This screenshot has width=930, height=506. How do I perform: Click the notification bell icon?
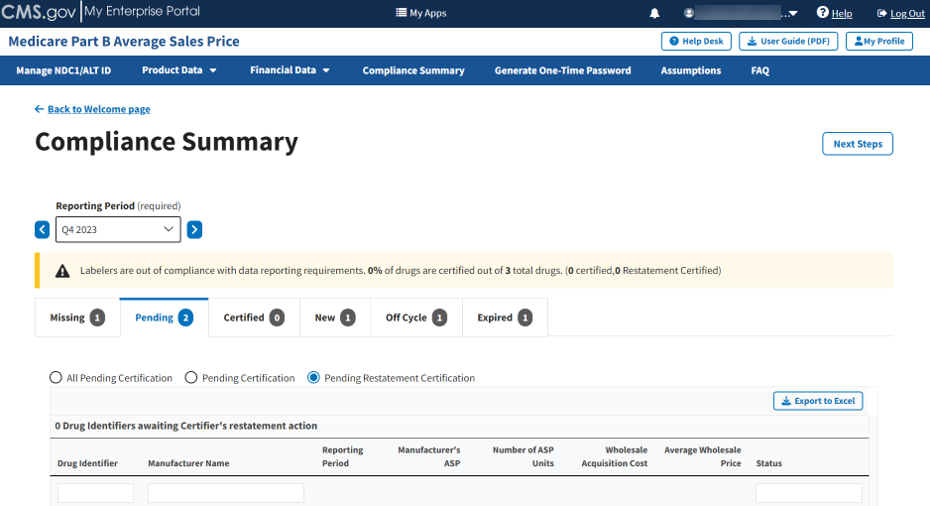point(655,13)
